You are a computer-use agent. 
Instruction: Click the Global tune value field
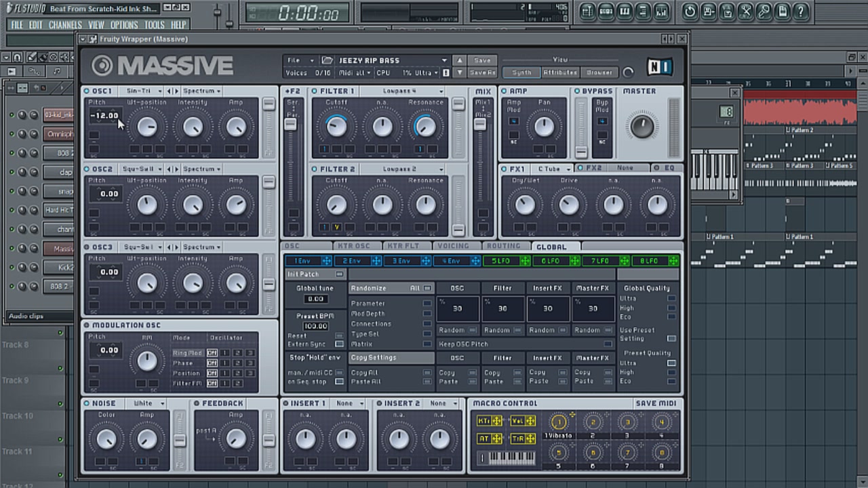point(315,299)
